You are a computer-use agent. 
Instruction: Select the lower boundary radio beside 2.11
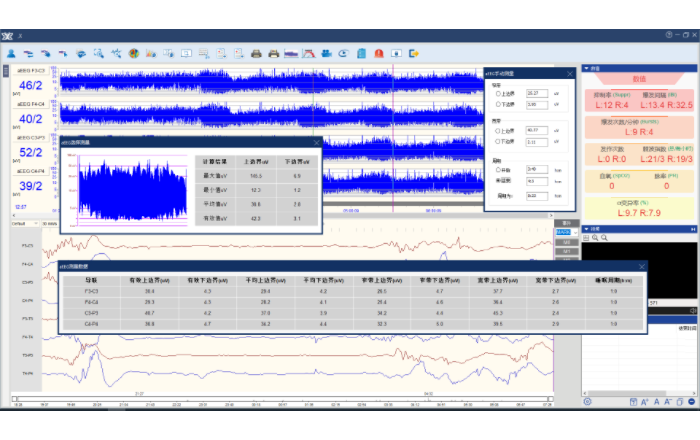[x=498, y=141]
